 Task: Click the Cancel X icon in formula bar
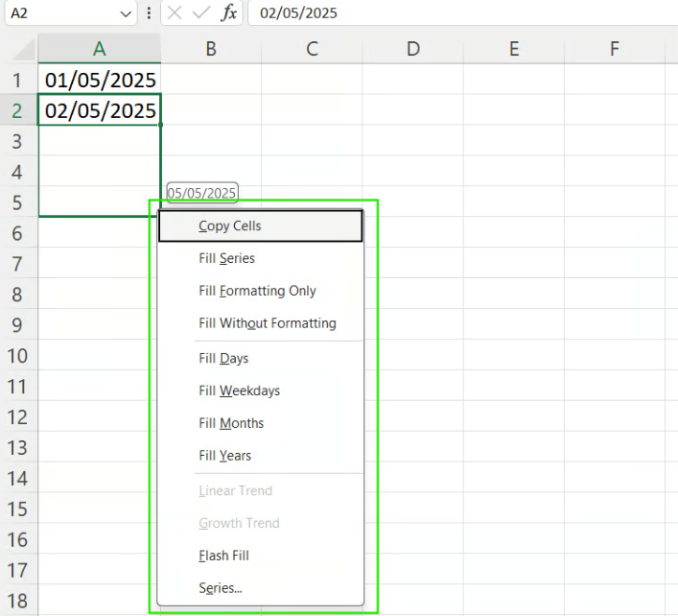tap(175, 13)
